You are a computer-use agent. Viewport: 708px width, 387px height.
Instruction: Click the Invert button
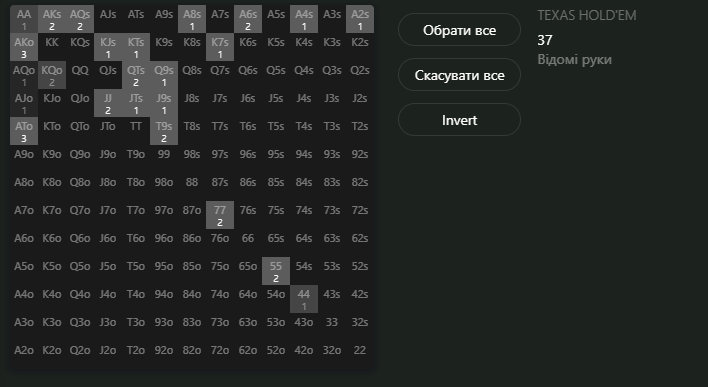459,120
